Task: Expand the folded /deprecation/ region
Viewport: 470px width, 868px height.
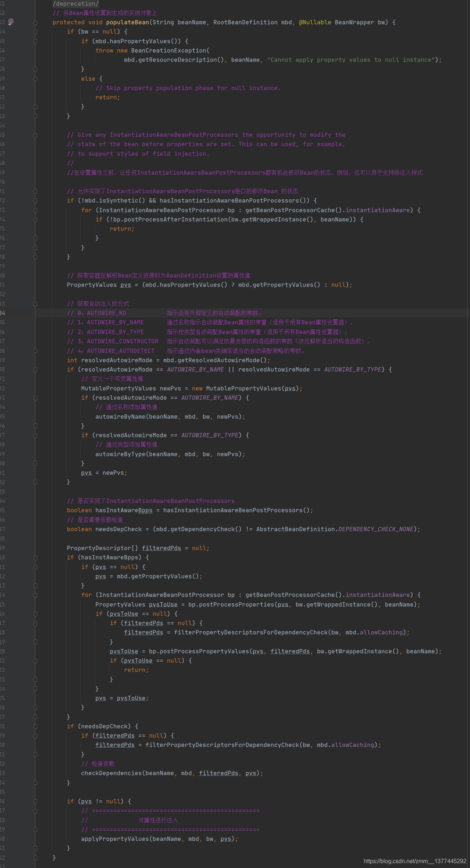Action: pos(76,4)
